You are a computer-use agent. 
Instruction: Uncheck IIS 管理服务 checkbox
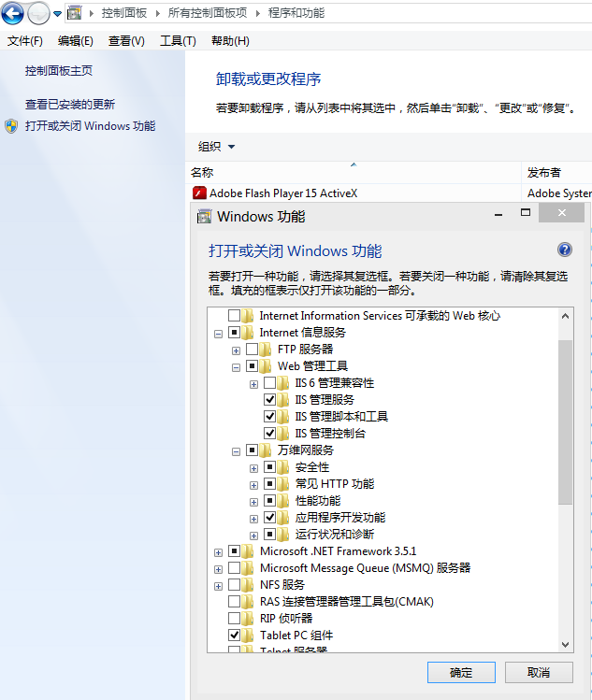[x=269, y=400]
